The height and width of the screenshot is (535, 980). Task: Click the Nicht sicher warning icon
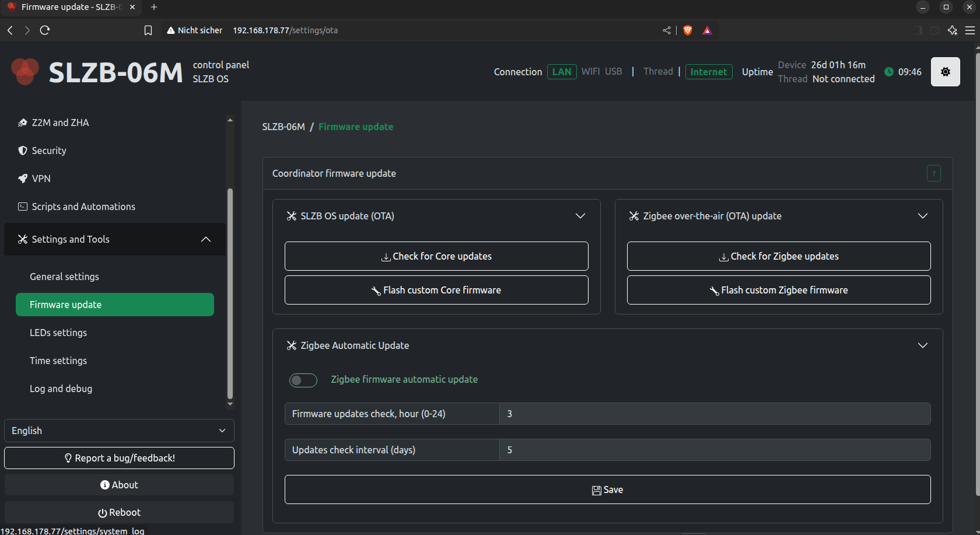(171, 30)
